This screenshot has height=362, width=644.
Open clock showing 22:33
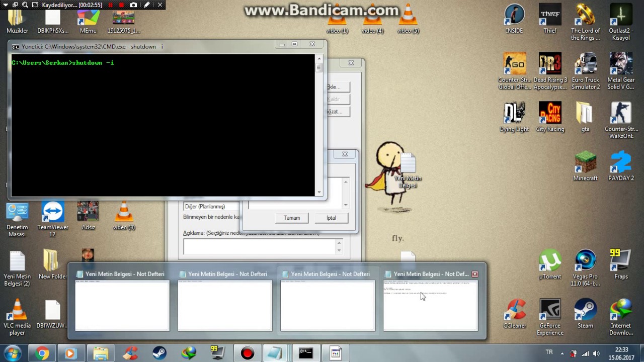tap(621, 353)
